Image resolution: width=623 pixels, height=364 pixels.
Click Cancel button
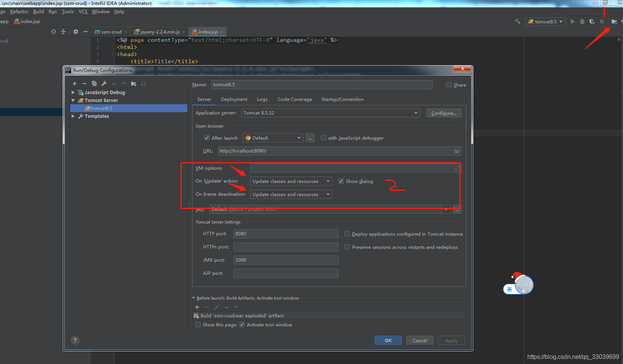(x=420, y=340)
